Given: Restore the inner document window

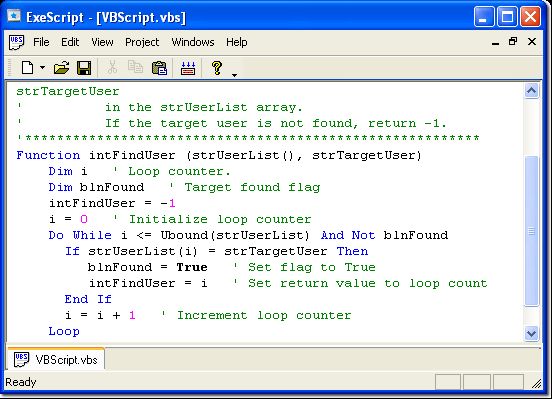Looking at the screenshot, I should [513, 42].
